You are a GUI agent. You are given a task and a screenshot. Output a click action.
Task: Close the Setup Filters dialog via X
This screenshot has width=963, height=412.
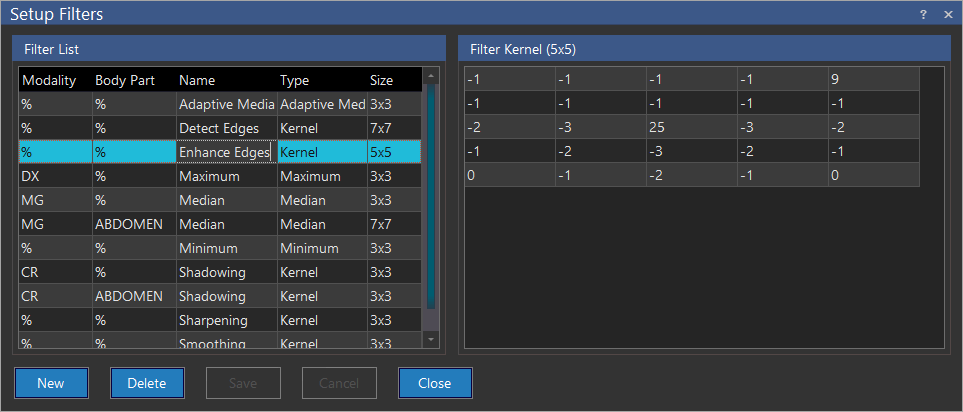[x=947, y=14]
